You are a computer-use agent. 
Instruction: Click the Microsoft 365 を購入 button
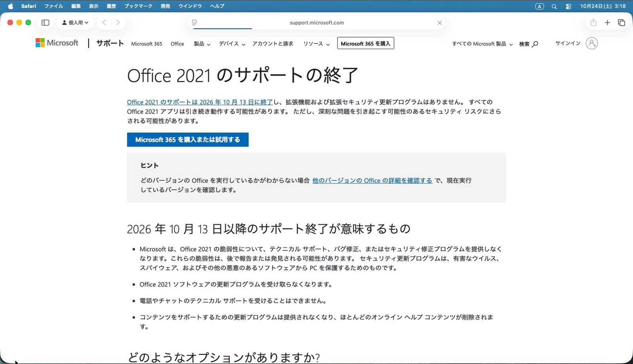click(366, 44)
